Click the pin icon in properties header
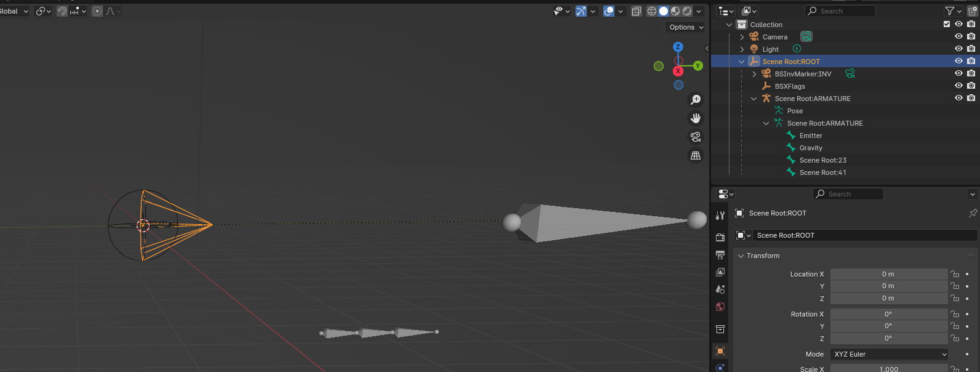Image resolution: width=980 pixels, height=372 pixels. pyautogui.click(x=973, y=213)
